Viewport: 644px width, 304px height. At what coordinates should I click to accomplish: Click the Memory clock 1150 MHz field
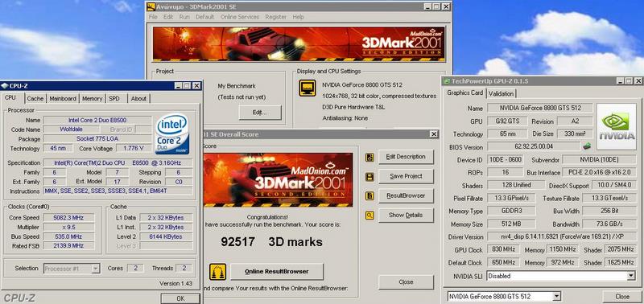(x=563, y=249)
